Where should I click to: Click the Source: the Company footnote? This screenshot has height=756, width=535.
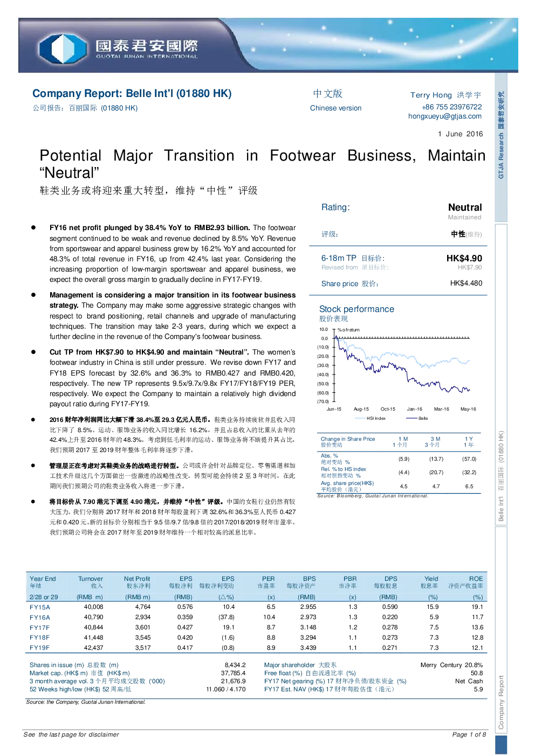click(86, 702)
